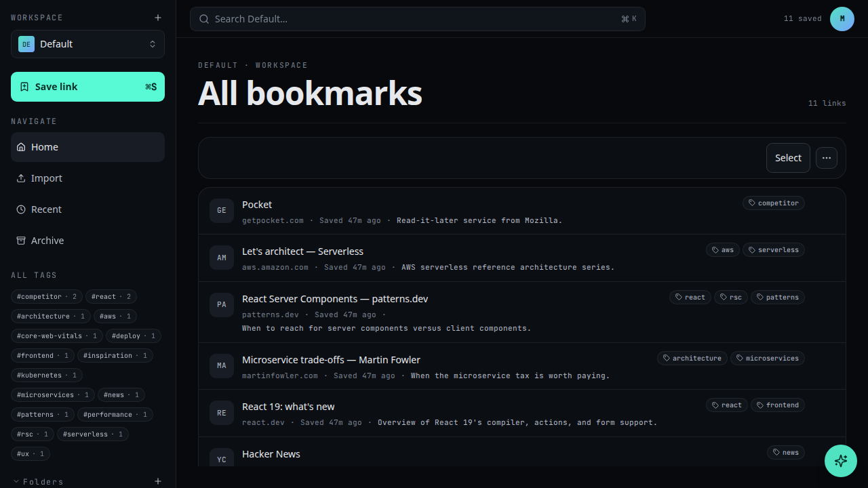
Task: Choose the #performance tag
Action: click(115, 415)
